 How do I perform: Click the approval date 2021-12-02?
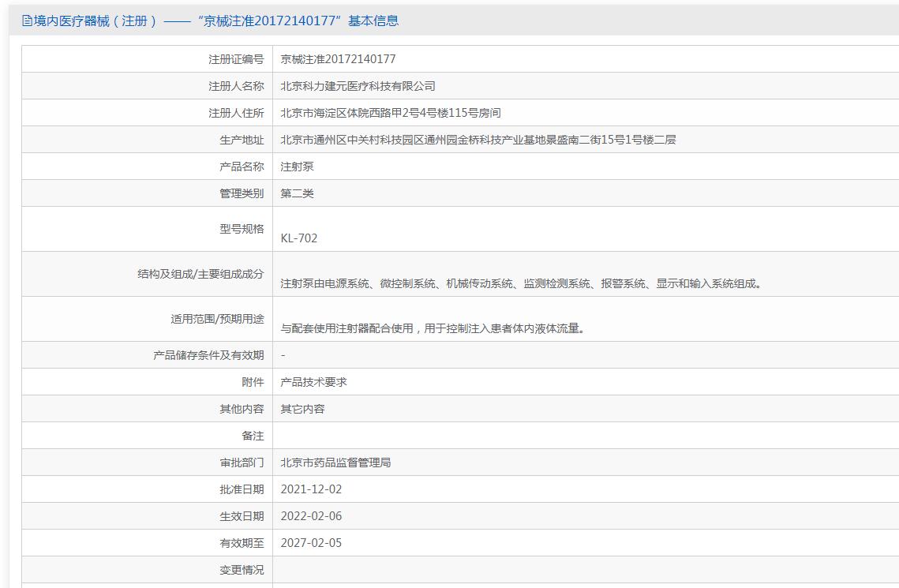[311, 489]
